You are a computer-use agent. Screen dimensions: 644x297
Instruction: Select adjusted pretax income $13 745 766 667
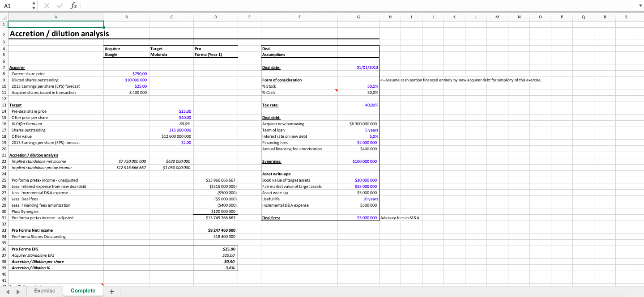pyautogui.click(x=216, y=217)
